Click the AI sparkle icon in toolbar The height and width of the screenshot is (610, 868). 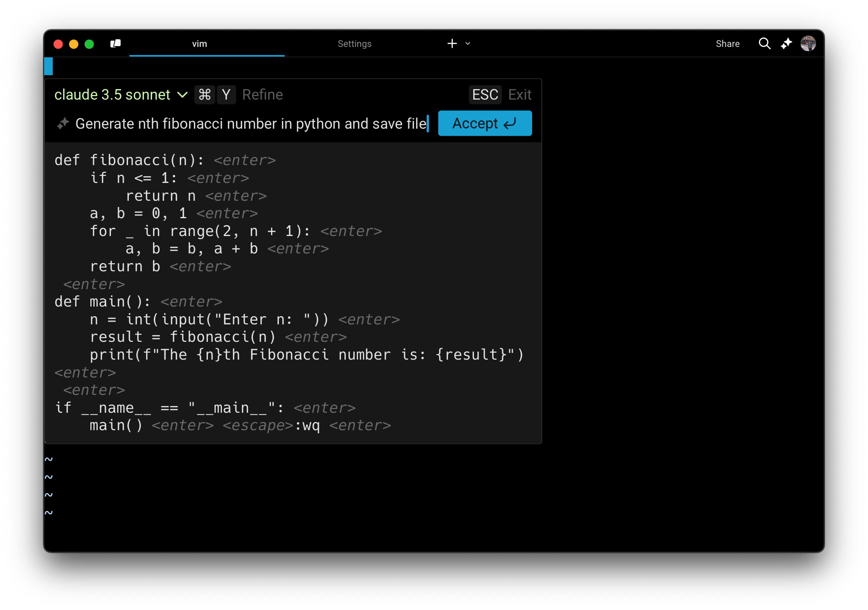tap(787, 43)
